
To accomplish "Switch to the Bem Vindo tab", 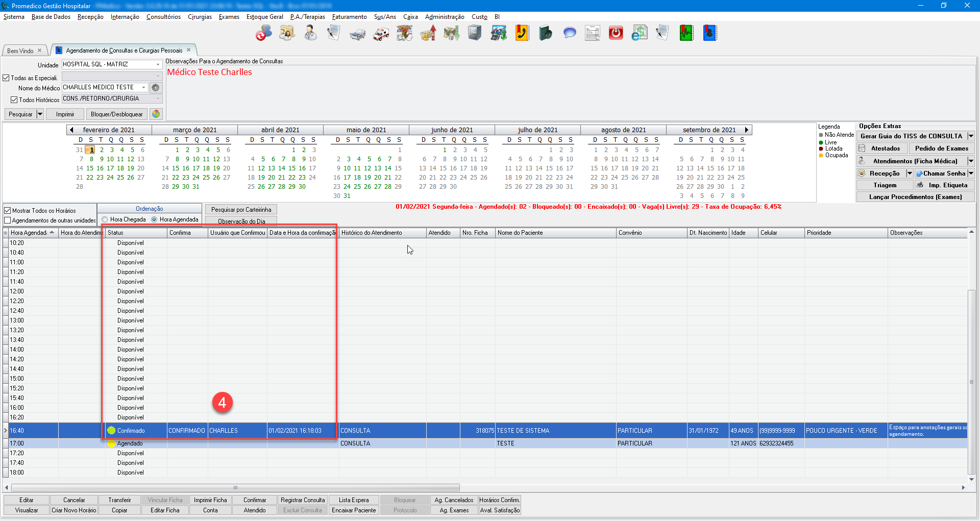I will pos(20,51).
